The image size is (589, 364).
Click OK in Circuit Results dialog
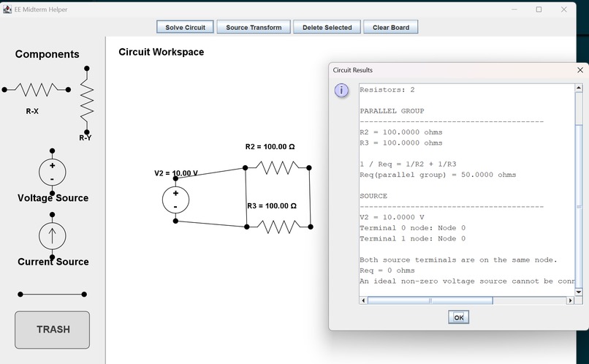[x=458, y=317]
